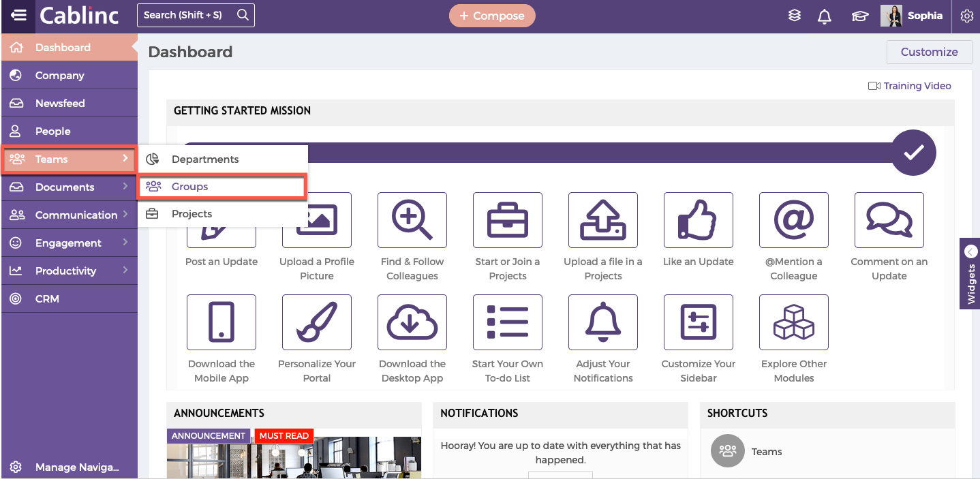Click the Personalize Your Portal brush icon

click(317, 322)
